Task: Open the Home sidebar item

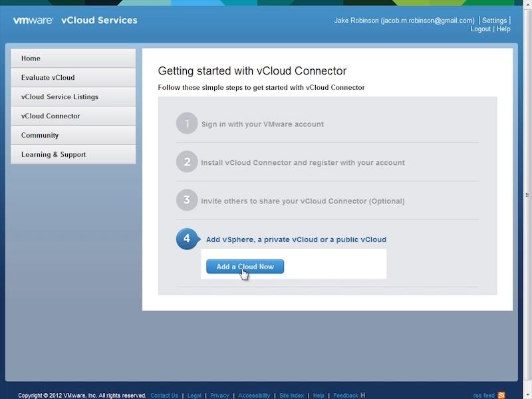Action: pyautogui.click(x=73, y=59)
